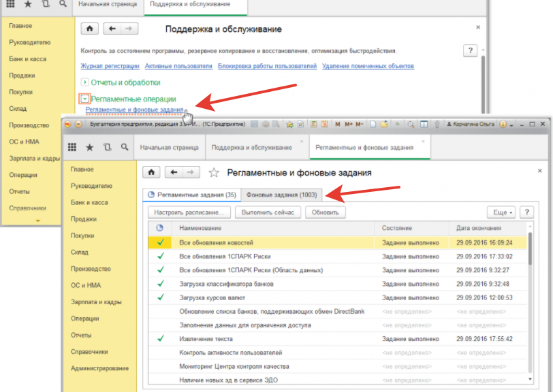This screenshot has width=553, height=392.
Task: Click the task list vertical scrollbar thumb
Action: 530,249
